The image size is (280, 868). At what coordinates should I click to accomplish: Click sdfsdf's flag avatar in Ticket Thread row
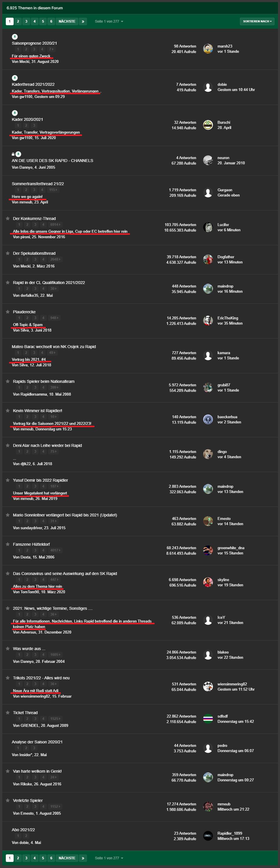[208, 719]
